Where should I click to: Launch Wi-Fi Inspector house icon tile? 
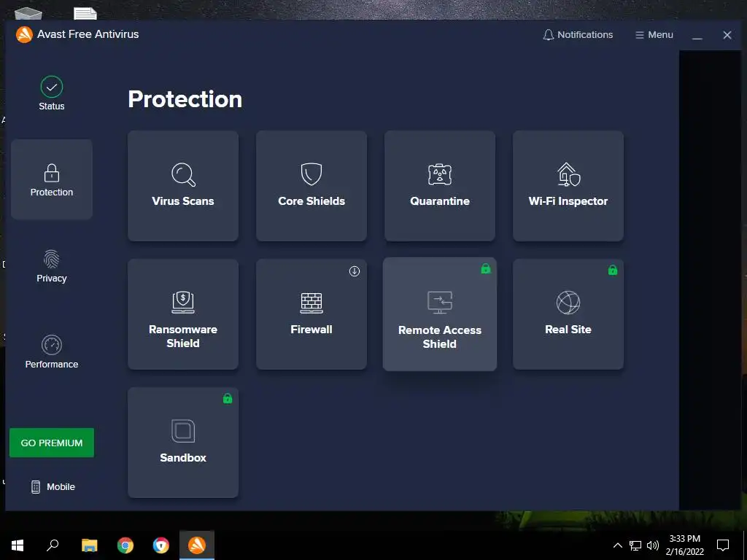pos(568,186)
